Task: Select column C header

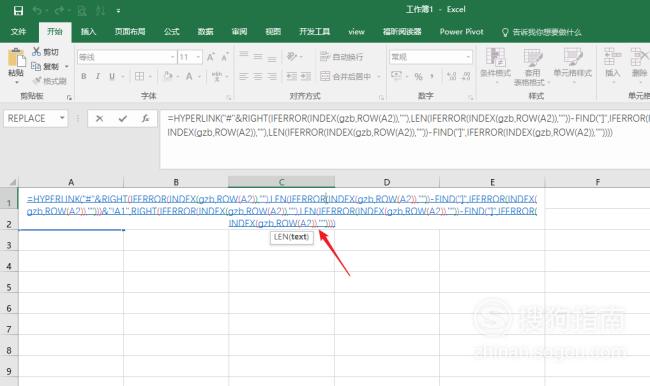Action: click(x=281, y=182)
